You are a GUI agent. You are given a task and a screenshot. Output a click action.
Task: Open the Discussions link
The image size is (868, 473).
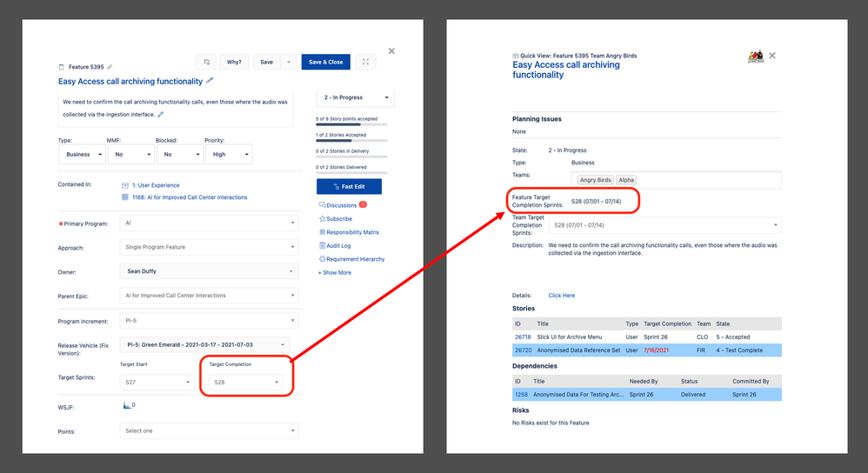[x=342, y=205]
